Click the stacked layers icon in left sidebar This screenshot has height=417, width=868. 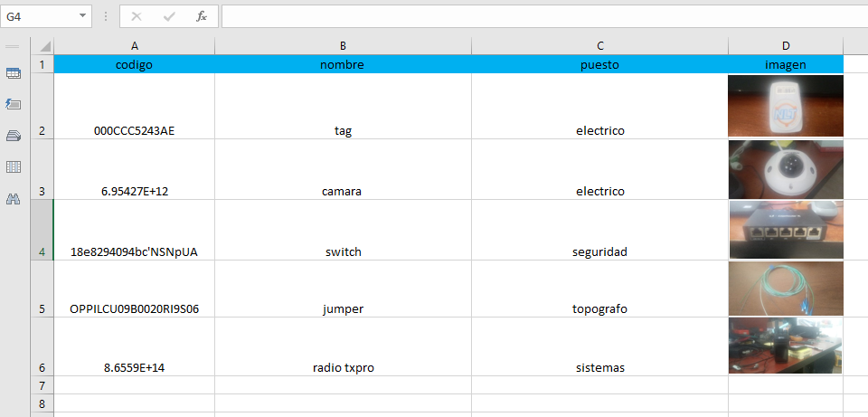14,136
